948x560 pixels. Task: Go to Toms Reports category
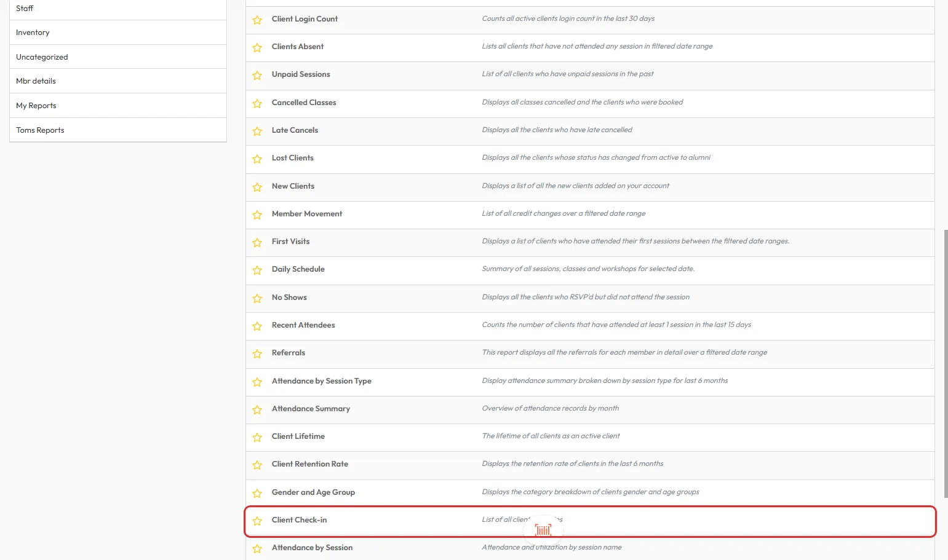(x=40, y=130)
